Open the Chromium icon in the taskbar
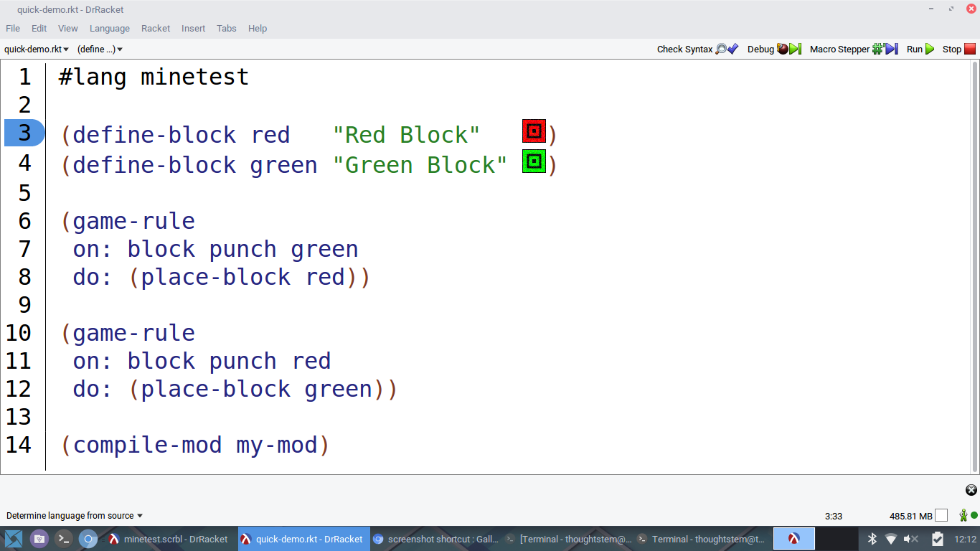 click(x=88, y=538)
